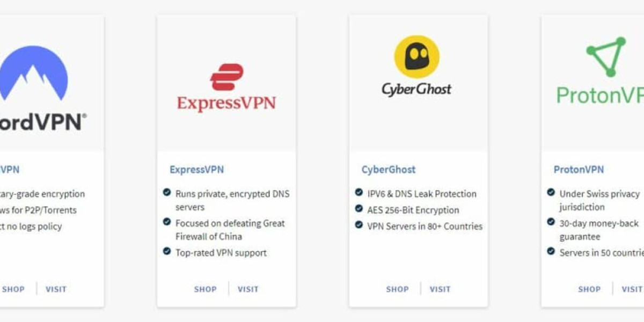Click the NordVPN mountain logo

(33, 72)
